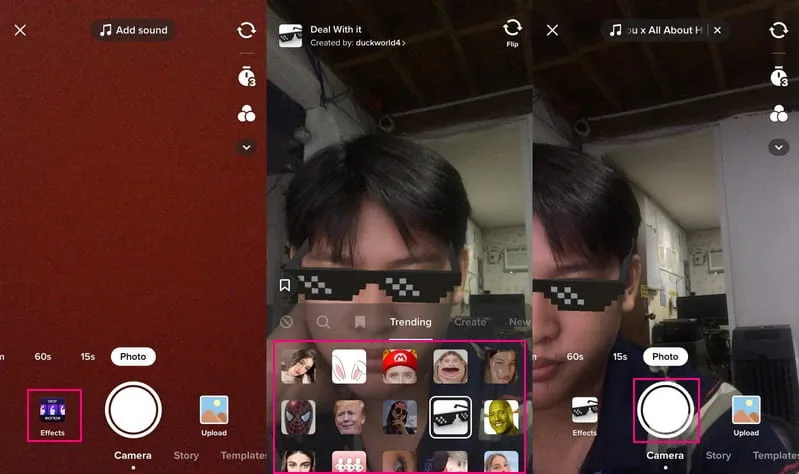The height and width of the screenshot is (474, 799).
Task: Open the Create effects tab
Action: pyautogui.click(x=470, y=322)
